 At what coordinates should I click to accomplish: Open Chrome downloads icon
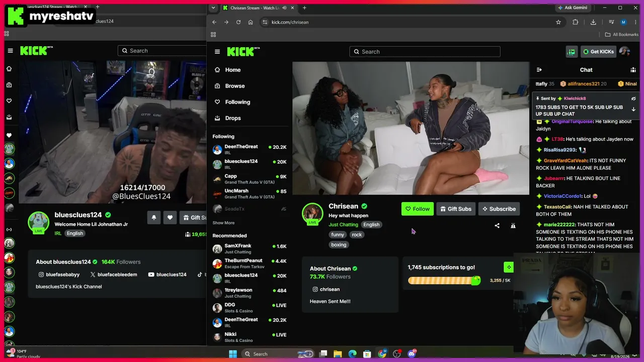click(593, 22)
